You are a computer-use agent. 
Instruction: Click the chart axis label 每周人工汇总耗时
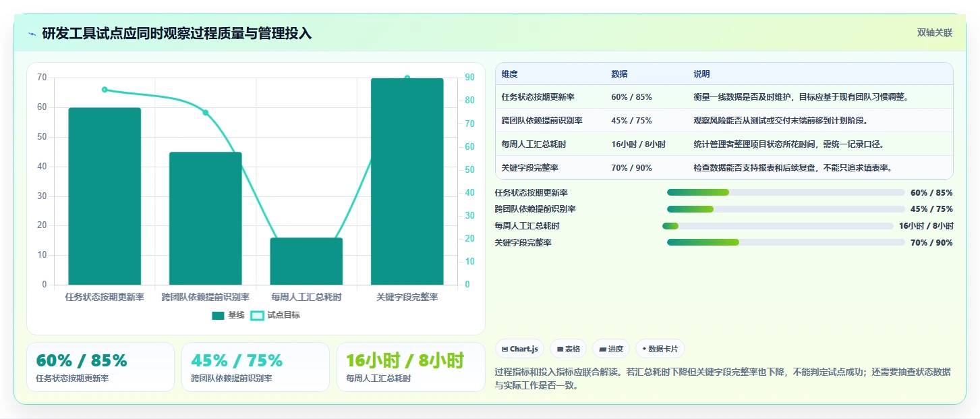coord(306,297)
